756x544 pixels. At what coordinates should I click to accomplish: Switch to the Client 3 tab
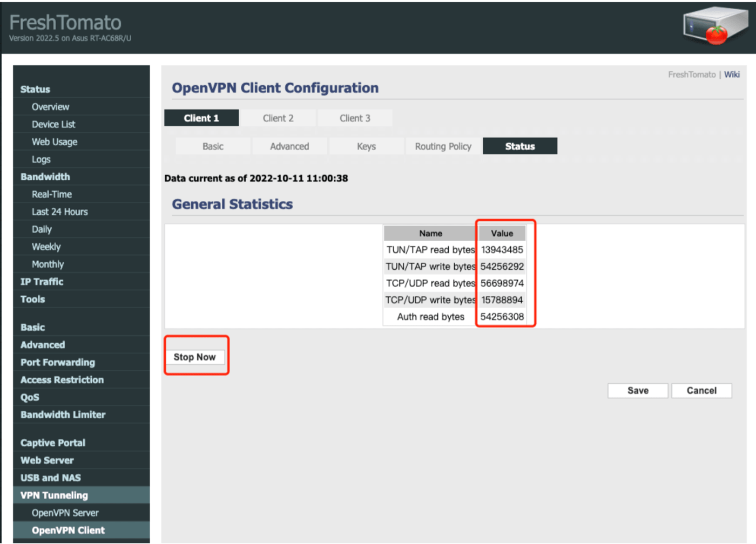click(x=355, y=118)
